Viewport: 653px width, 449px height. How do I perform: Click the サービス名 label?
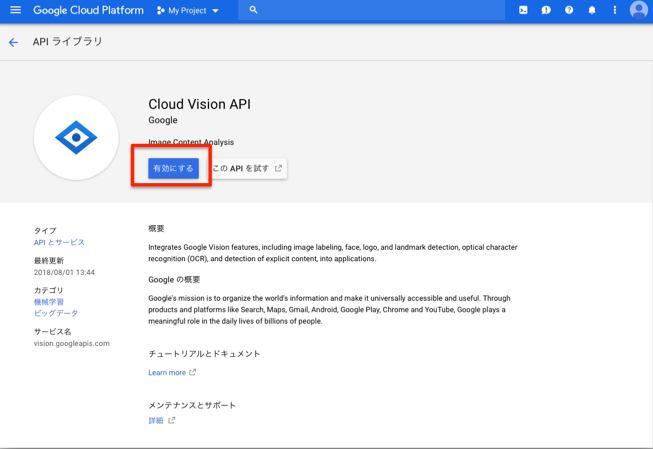[x=52, y=332]
